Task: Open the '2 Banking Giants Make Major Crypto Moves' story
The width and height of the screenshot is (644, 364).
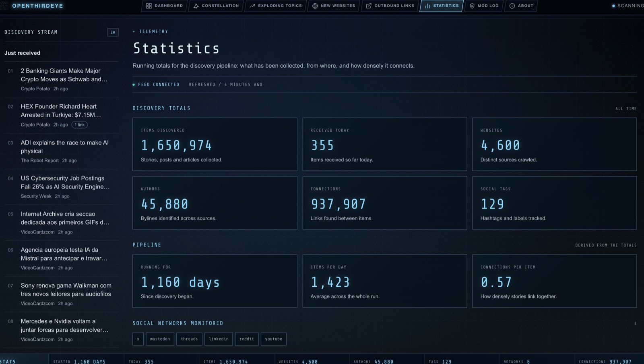Action: click(62, 80)
